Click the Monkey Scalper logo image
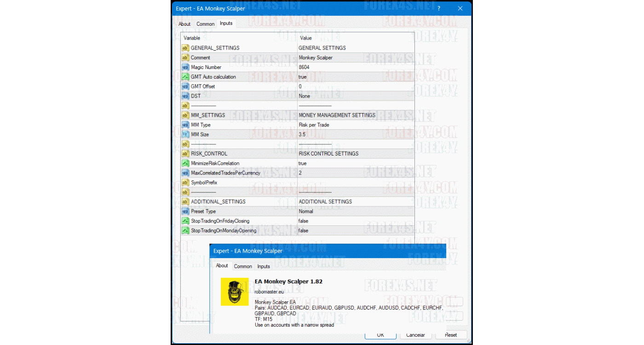Viewport: 644px width, 345px height. pos(235,292)
